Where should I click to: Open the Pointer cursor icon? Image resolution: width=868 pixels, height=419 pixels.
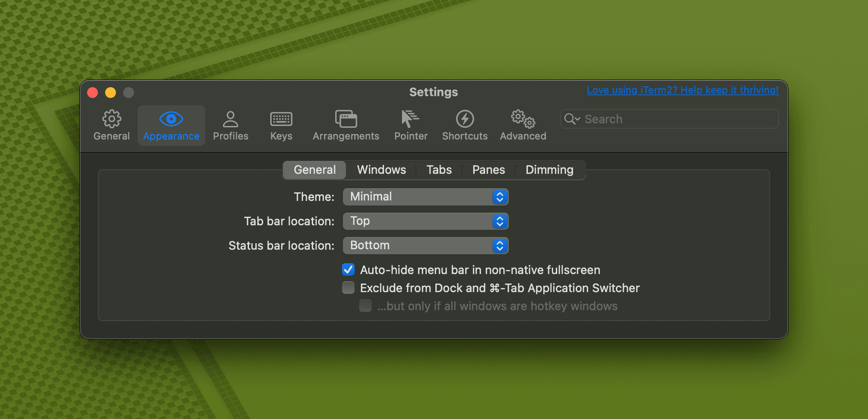coord(410,119)
